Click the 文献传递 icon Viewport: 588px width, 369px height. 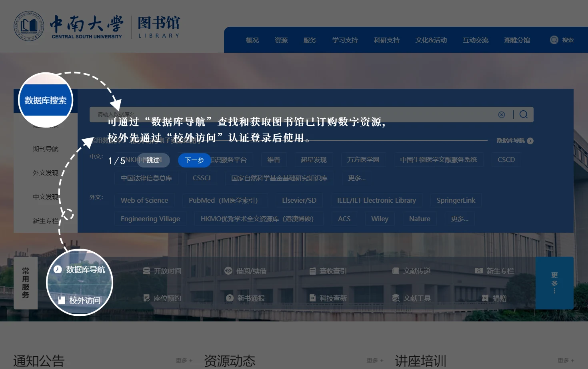pyautogui.click(x=396, y=271)
